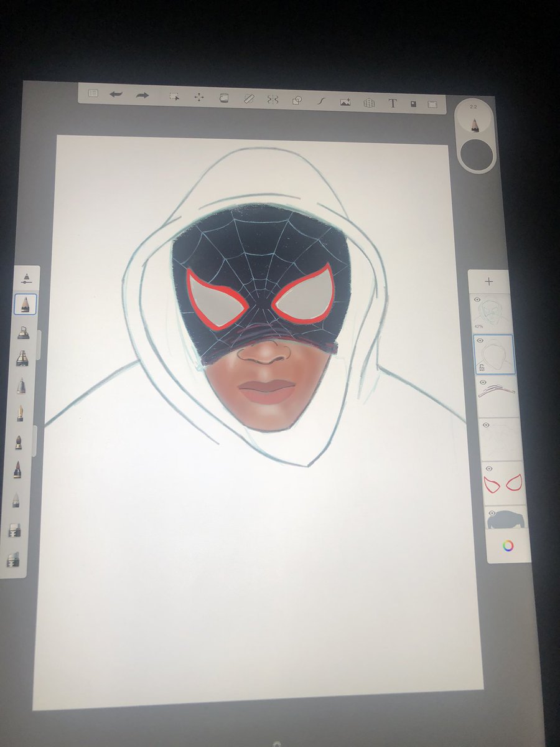Tap Redo in the top toolbar
The height and width of the screenshot is (747, 560).
tap(142, 96)
